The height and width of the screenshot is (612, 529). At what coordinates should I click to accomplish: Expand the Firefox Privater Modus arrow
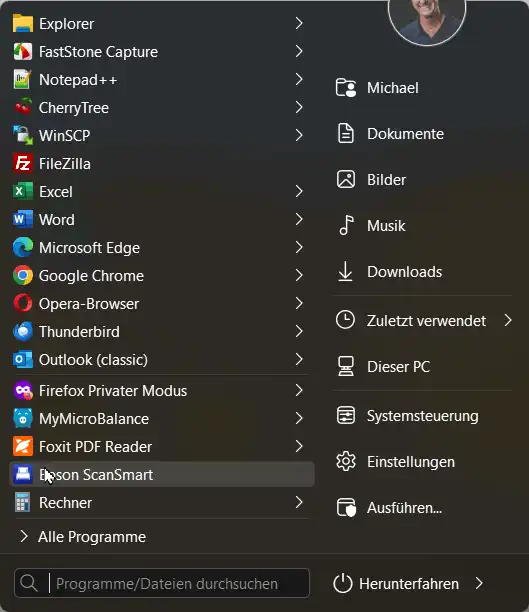(x=299, y=390)
